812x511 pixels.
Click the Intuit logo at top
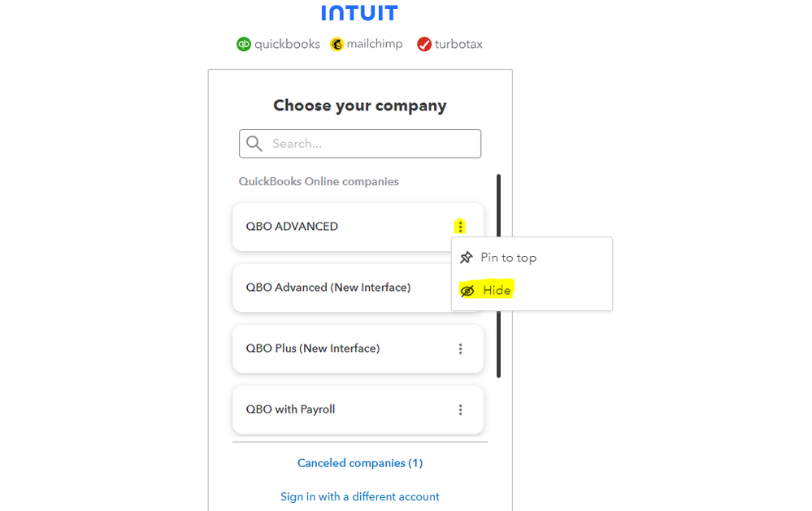pos(359,13)
